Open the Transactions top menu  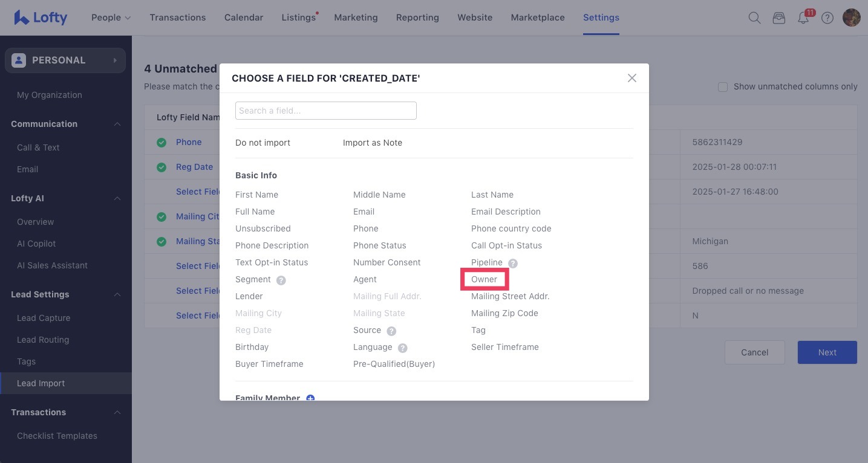[x=178, y=18]
